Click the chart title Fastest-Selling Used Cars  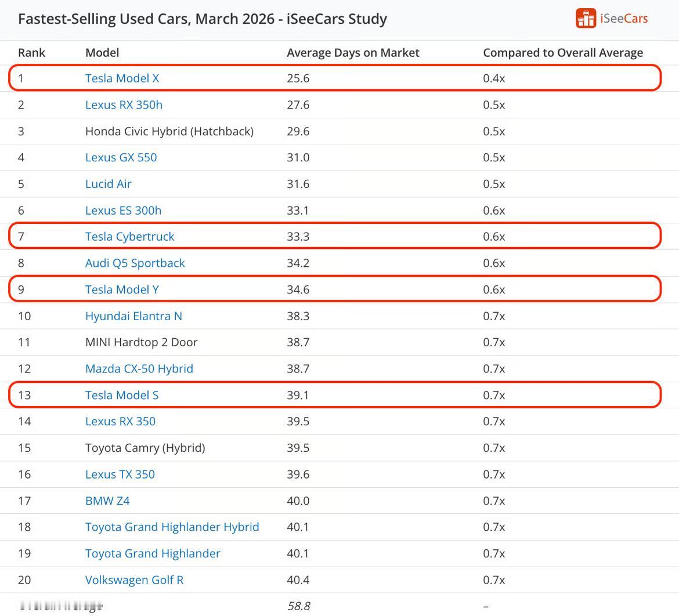pyautogui.click(x=202, y=19)
